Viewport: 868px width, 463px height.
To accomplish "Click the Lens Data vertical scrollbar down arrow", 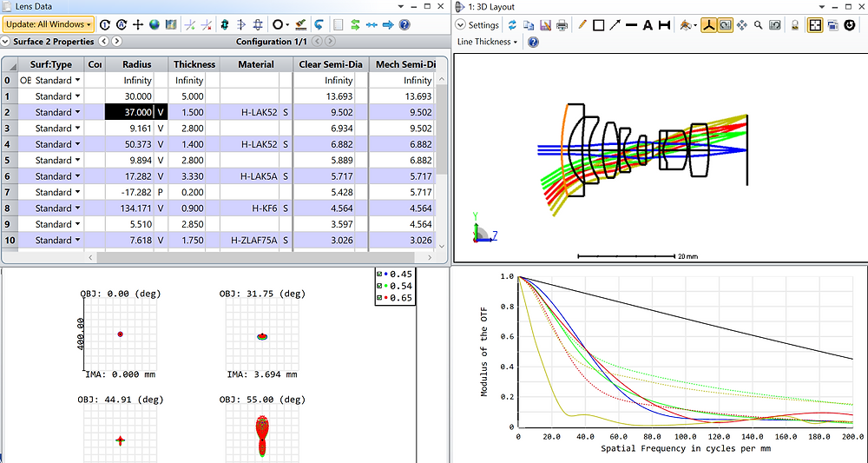I will [x=441, y=247].
